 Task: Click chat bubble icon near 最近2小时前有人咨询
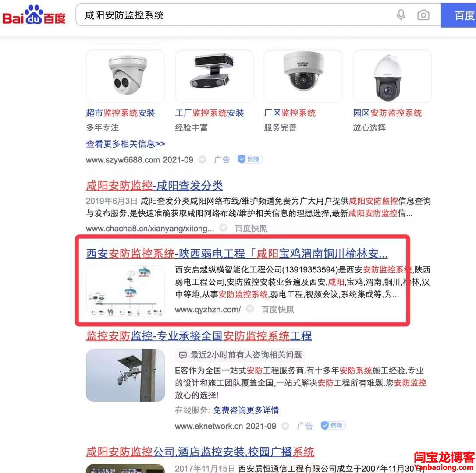[183, 355]
